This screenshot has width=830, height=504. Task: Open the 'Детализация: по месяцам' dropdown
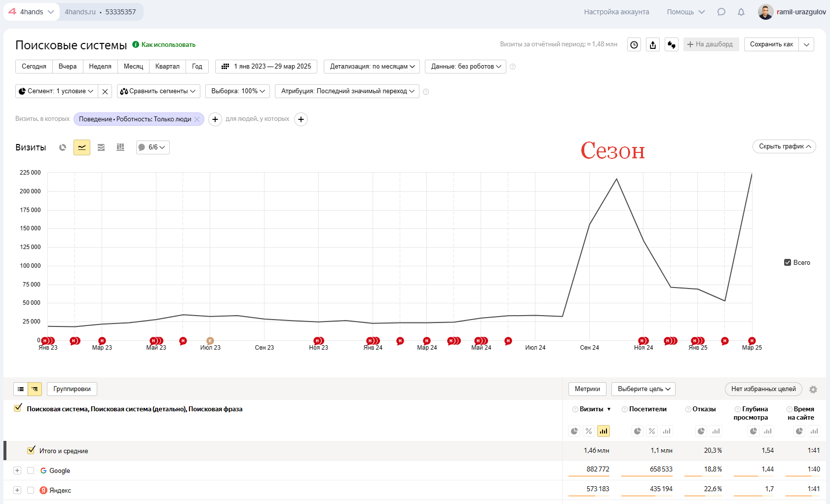(x=372, y=67)
